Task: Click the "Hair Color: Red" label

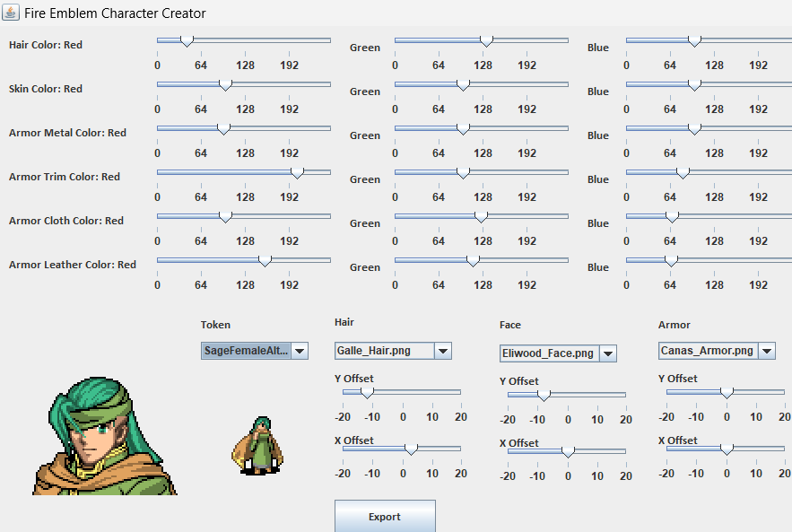Action: coord(46,45)
